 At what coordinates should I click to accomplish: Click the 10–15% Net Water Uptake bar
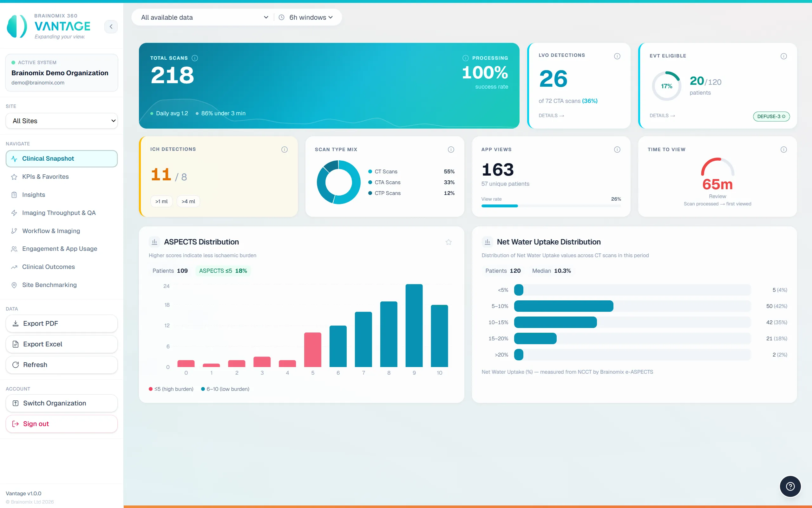click(x=555, y=322)
